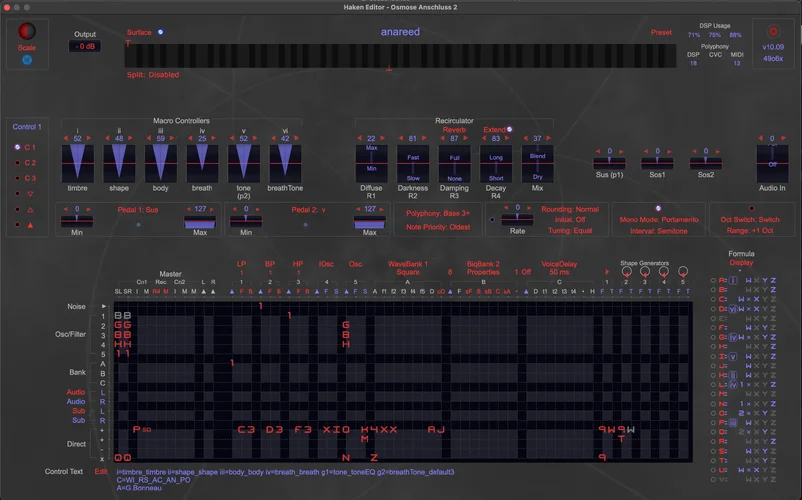Viewport: 802px width, 500px height.
Task: Click Shape Generator 5 dial
Action: pyautogui.click(x=683, y=271)
